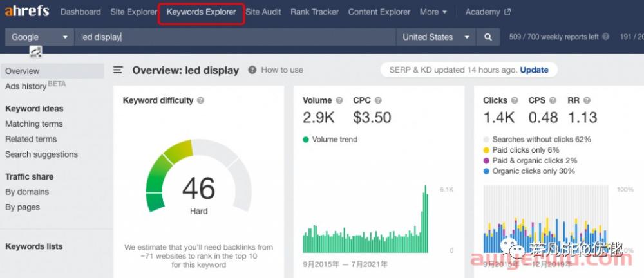Click the green Volume trend legend dot

tap(305, 140)
